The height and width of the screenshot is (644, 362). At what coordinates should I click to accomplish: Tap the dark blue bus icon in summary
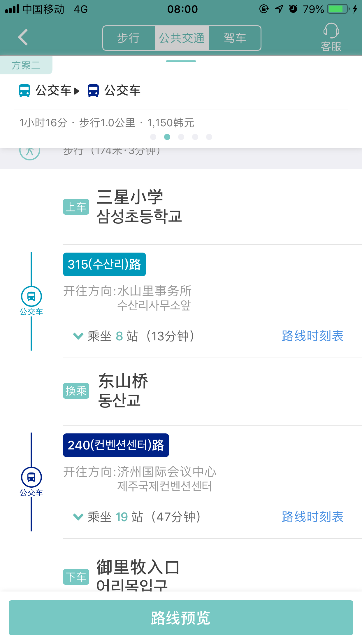tap(93, 90)
